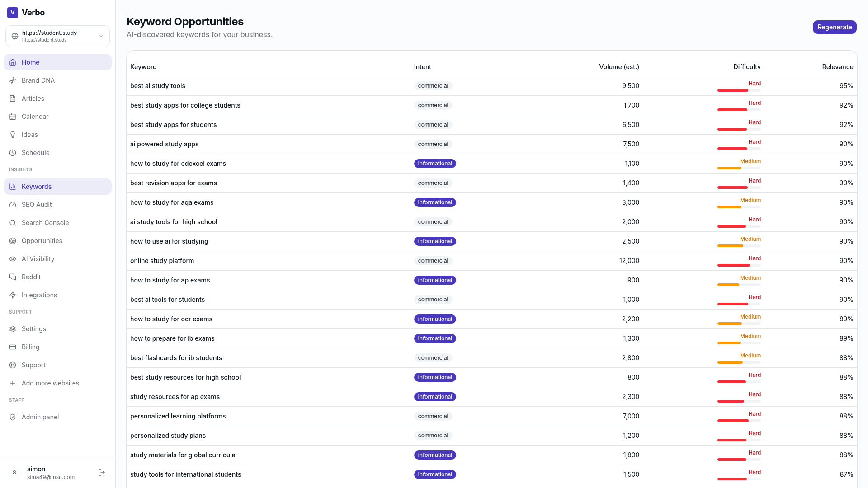This screenshot has height=488, width=868.
Task: Click difficulty bar for best ai study tools
Action: [x=739, y=90]
